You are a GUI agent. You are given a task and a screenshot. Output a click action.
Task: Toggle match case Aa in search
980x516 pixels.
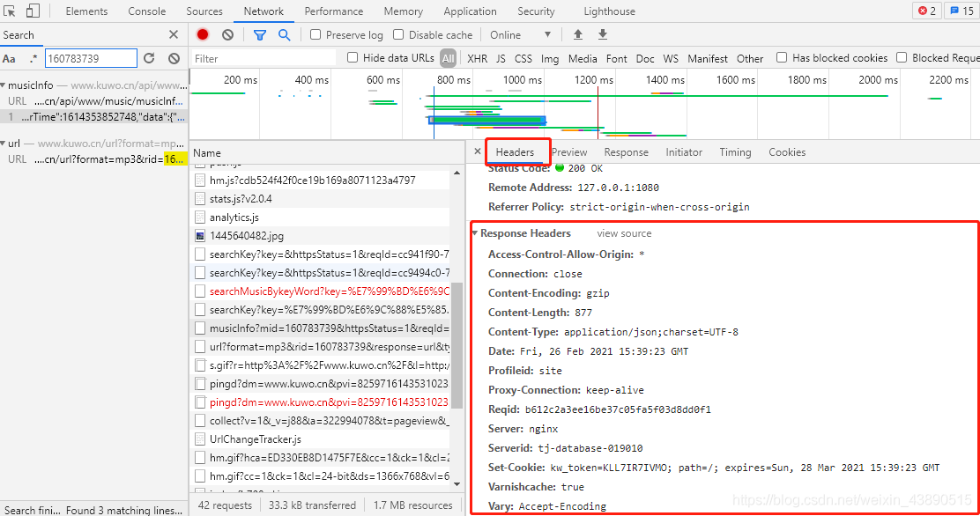click(x=10, y=59)
